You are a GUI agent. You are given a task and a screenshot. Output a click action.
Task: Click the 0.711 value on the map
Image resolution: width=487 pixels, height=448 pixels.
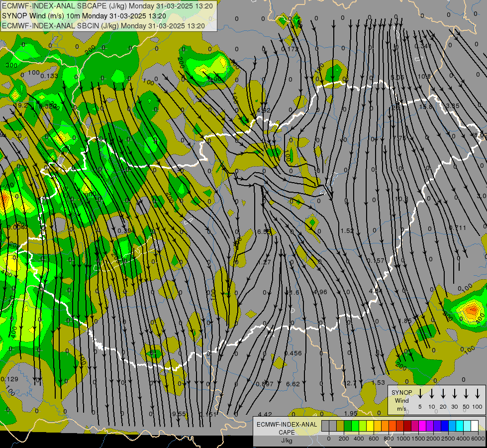[x=458, y=228]
